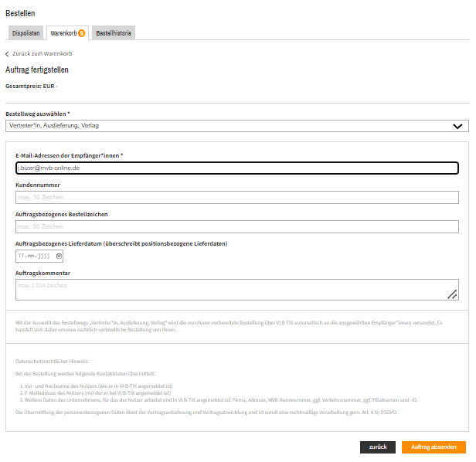
Task: Click the Lieferdatum date field
Action: click(39, 256)
